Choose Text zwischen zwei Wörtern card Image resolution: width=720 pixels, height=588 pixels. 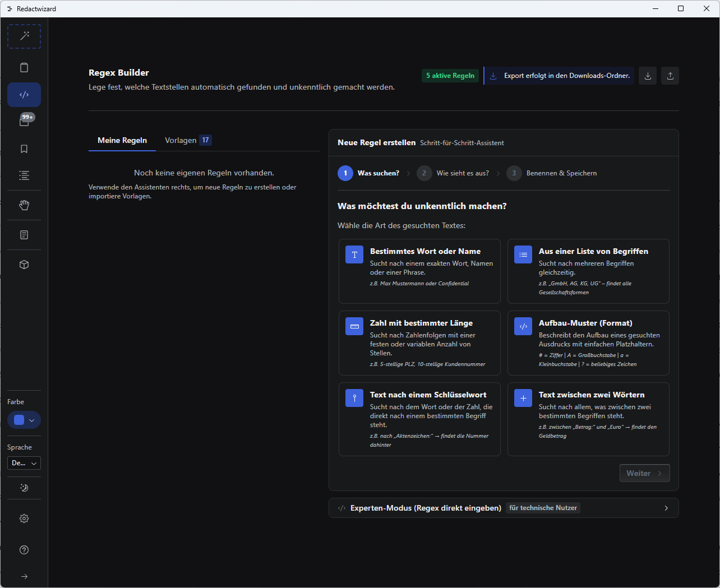click(x=588, y=419)
